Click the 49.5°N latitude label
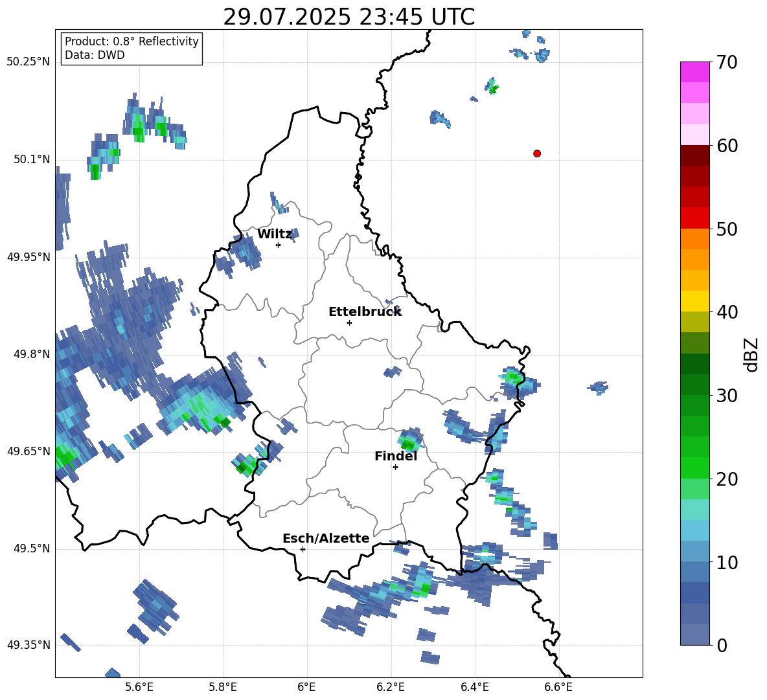This screenshot has width=767, height=700. tap(31, 549)
